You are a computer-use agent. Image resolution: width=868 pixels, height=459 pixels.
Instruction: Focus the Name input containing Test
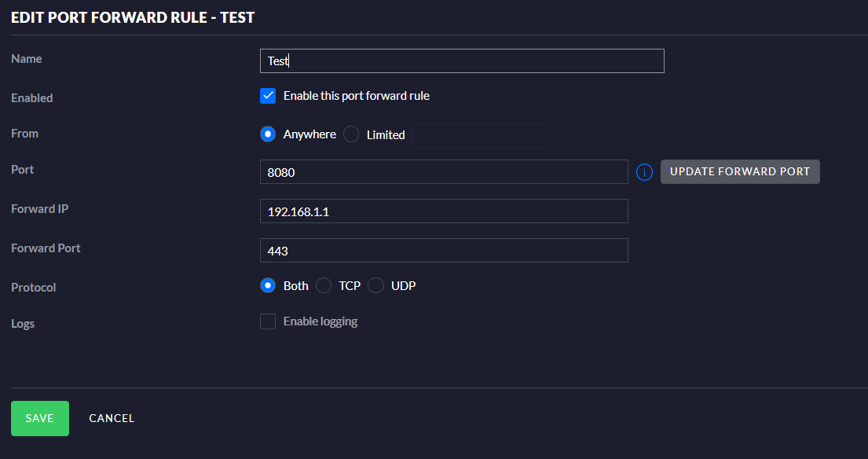[462, 61]
